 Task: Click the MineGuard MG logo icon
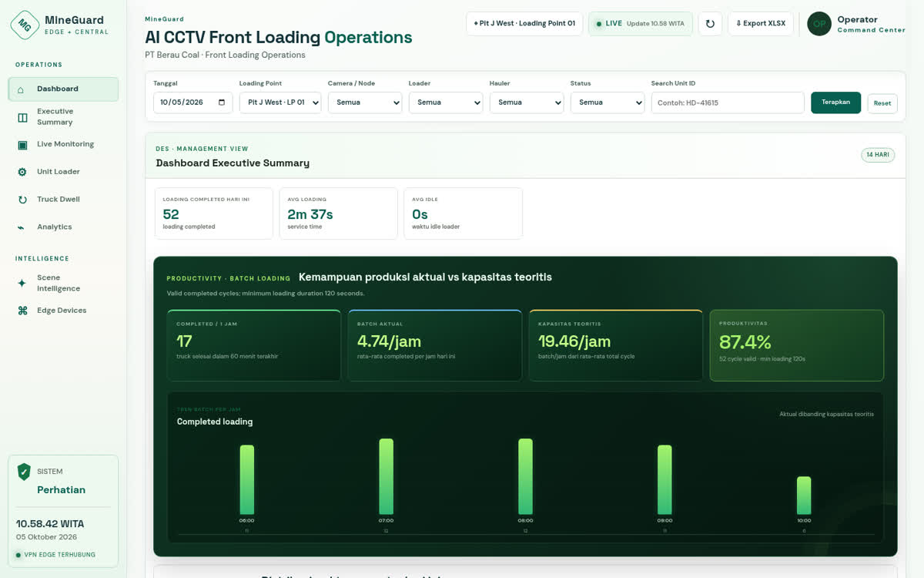[25, 25]
